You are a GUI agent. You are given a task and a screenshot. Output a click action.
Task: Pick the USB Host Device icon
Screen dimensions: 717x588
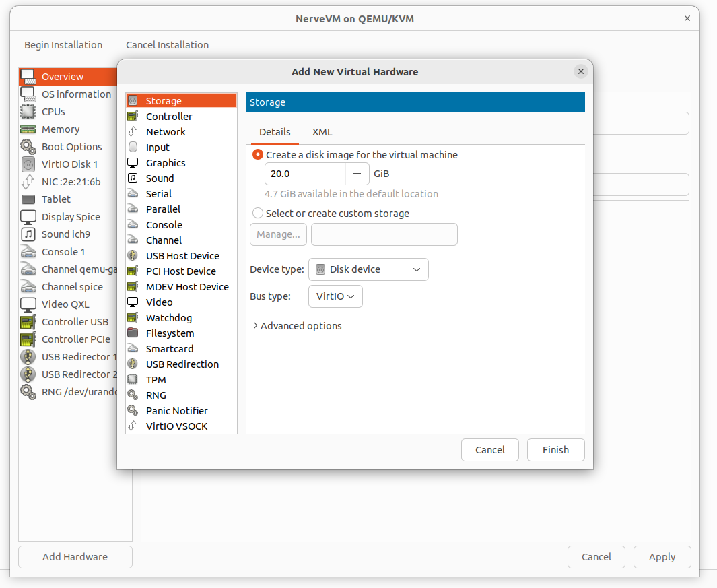tap(133, 256)
